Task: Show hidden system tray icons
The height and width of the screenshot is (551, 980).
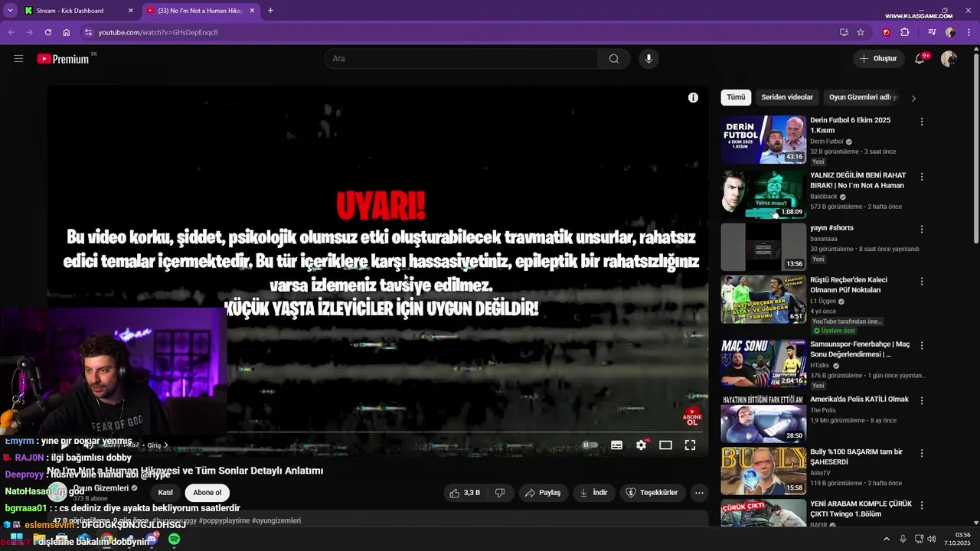Action: (887, 539)
